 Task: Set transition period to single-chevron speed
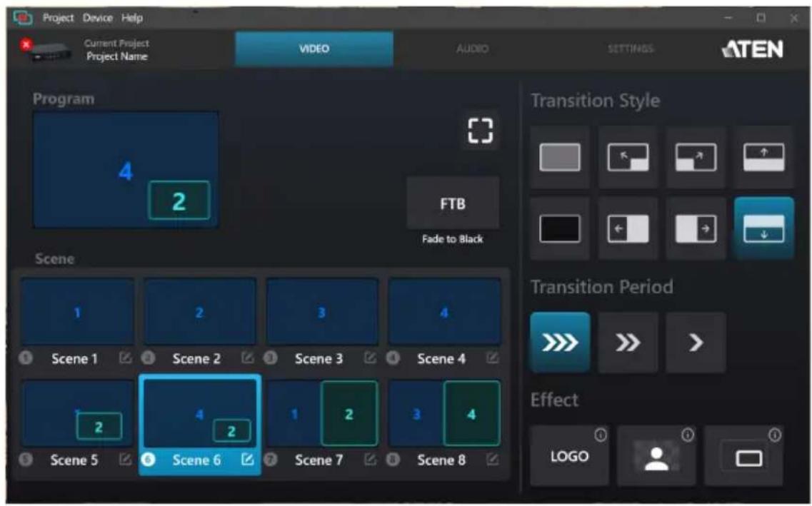tap(696, 342)
